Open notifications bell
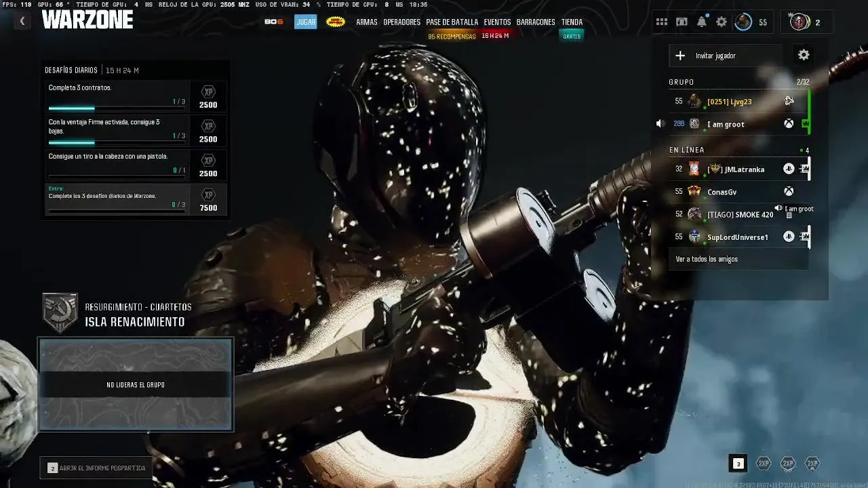The width and height of the screenshot is (868, 488). coord(702,22)
